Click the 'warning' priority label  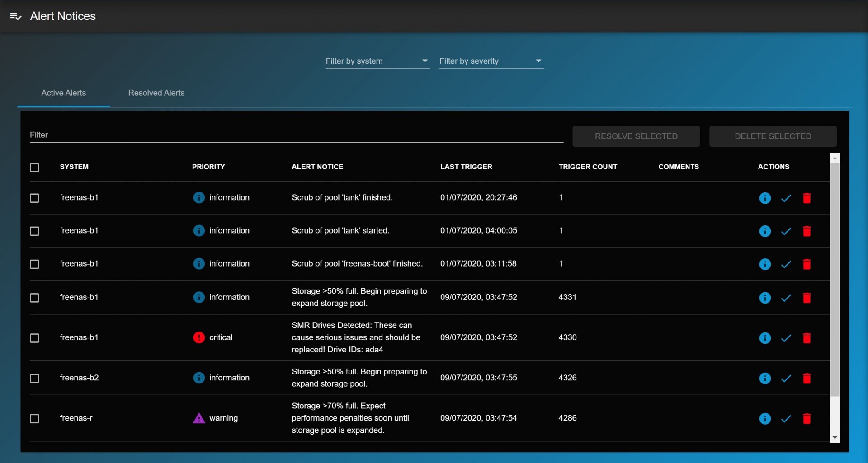point(223,418)
